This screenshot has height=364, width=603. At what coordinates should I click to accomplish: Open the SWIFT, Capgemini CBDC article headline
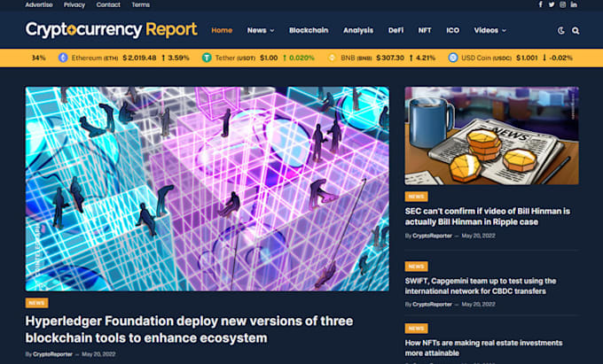(481, 286)
